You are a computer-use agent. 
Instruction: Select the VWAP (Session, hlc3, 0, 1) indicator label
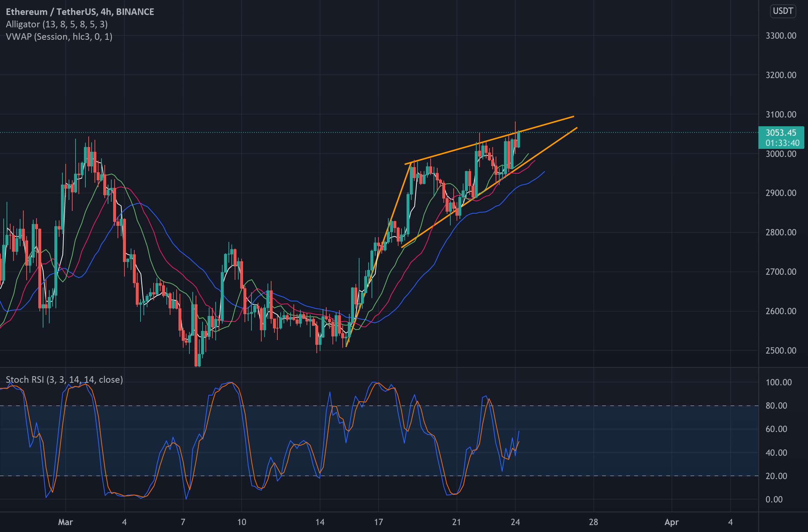59,37
